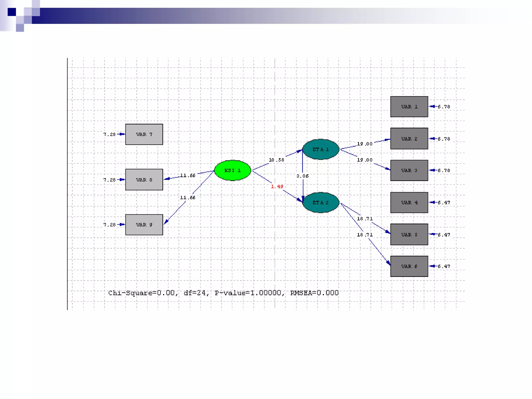532x399 pixels.
Task: Click the red 1.49 path value
Action: pyautogui.click(x=277, y=187)
